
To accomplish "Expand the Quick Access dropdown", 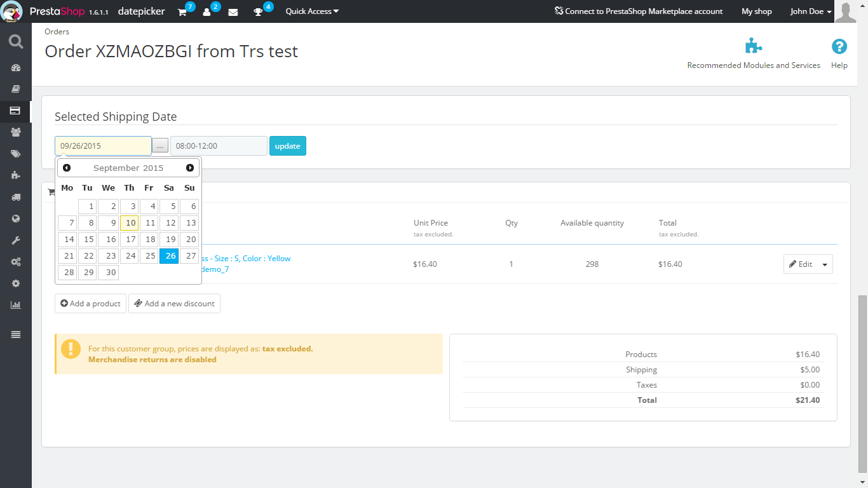I will [312, 11].
